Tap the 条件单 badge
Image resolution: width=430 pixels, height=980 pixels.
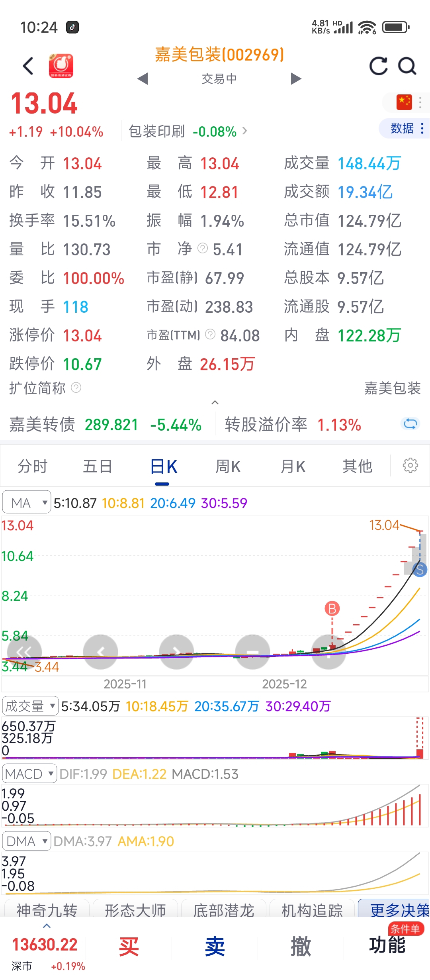click(406, 929)
